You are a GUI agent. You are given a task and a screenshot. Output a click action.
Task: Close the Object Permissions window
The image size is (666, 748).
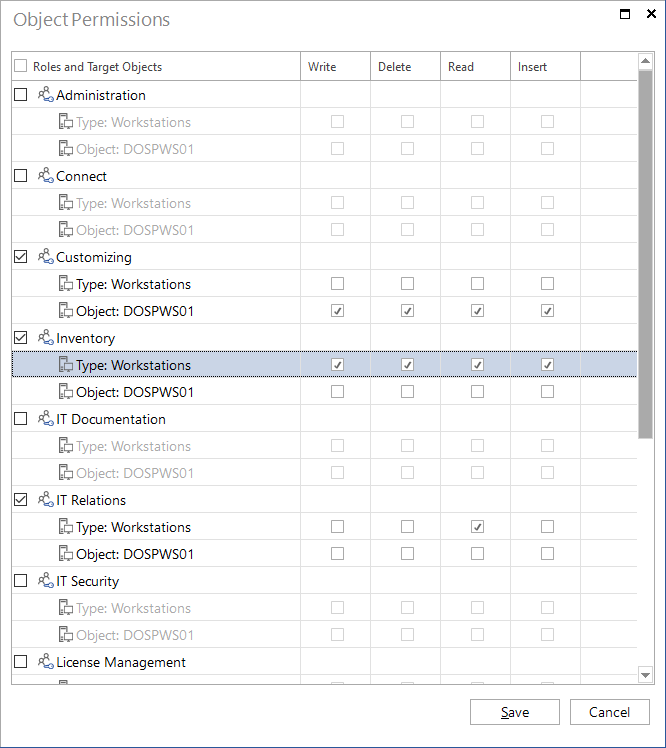[651, 13]
